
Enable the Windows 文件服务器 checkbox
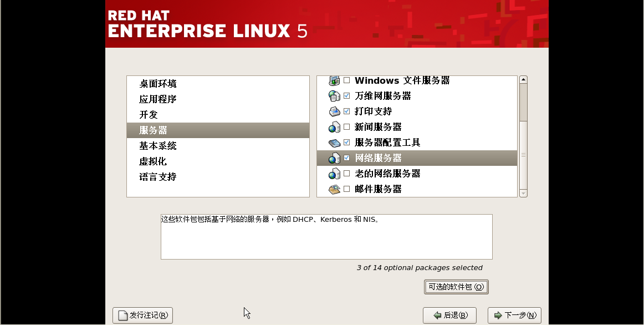[x=347, y=81]
